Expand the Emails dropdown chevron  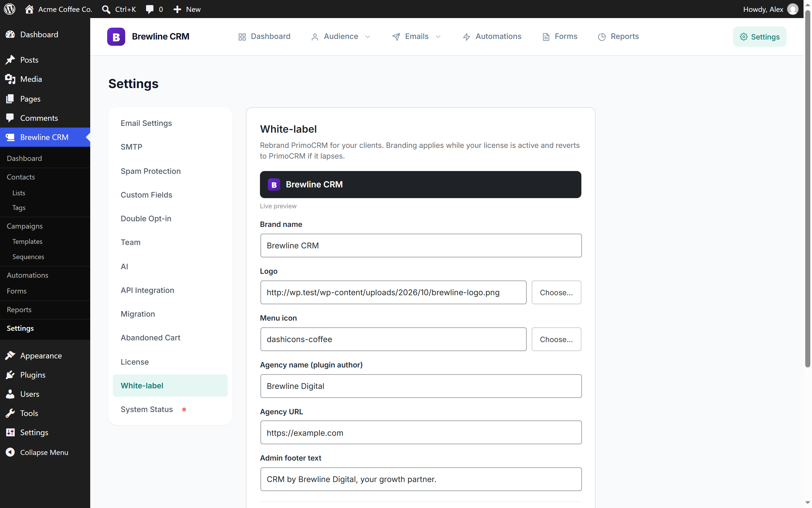tap(438, 37)
